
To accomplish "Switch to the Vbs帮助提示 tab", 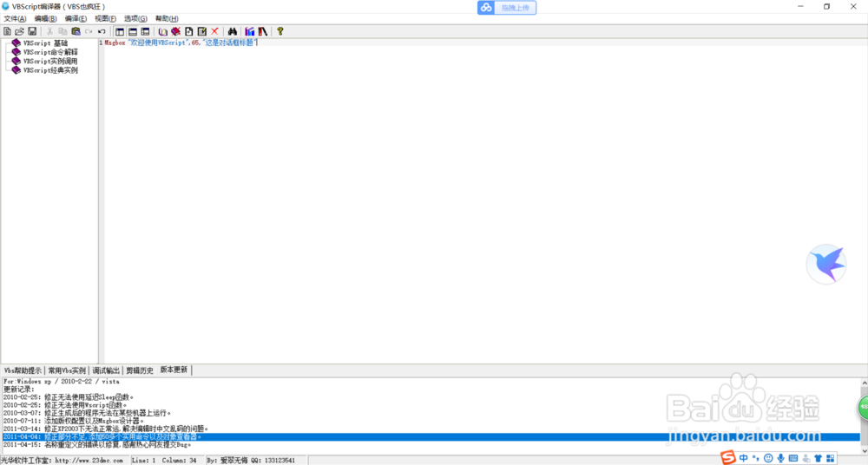I will pos(23,370).
